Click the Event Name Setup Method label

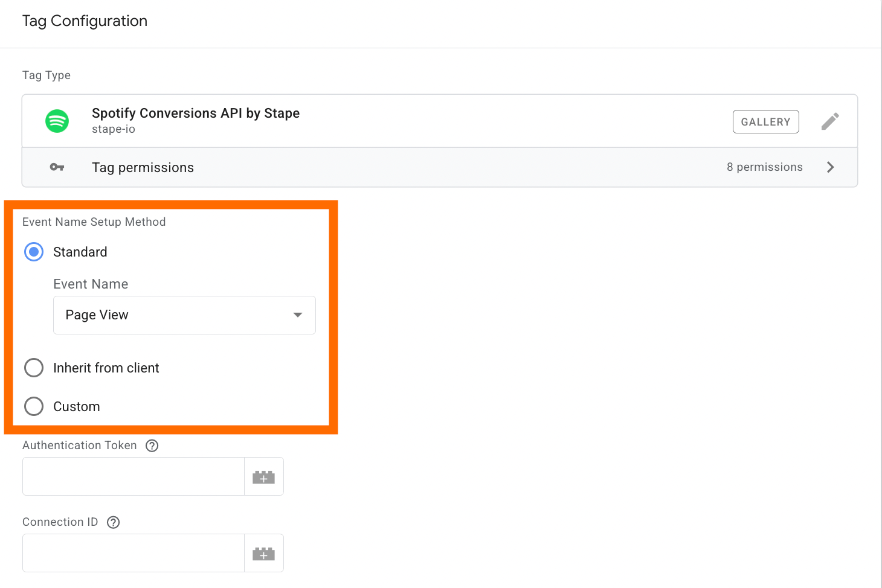point(94,222)
